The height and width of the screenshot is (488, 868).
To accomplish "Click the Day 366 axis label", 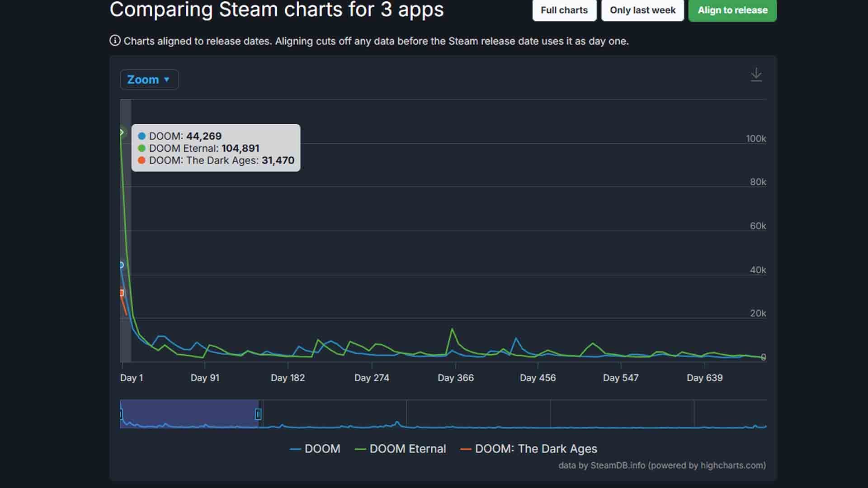I will click(455, 378).
